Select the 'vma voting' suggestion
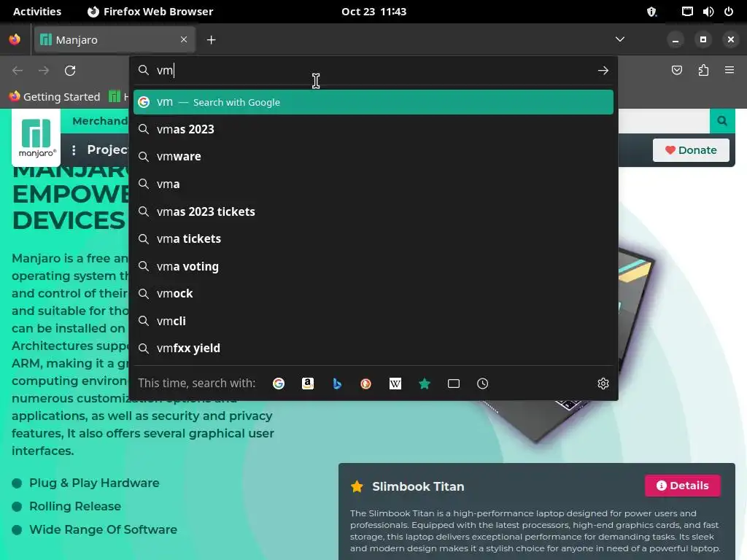The image size is (747, 560). point(373,266)
